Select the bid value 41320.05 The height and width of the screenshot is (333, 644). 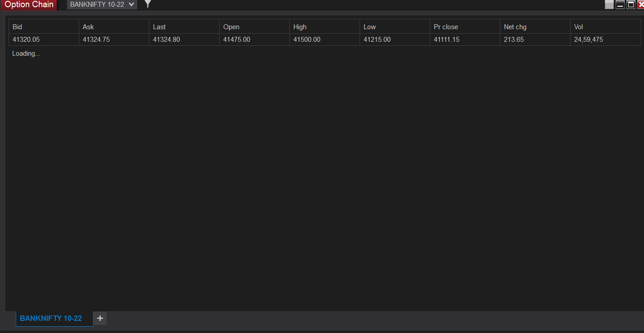tap(26, 40)
